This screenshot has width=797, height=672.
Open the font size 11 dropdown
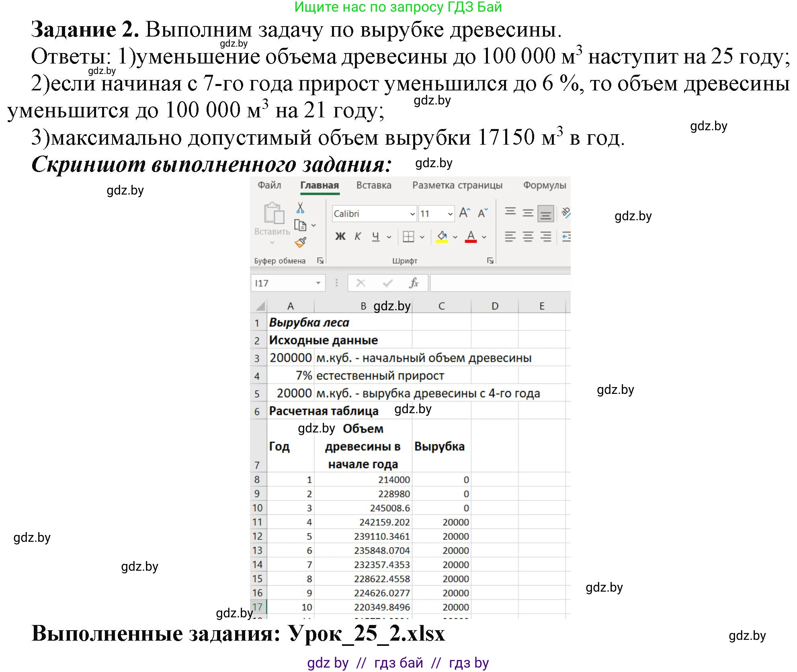pyautogui.click(x=450, y=214)
